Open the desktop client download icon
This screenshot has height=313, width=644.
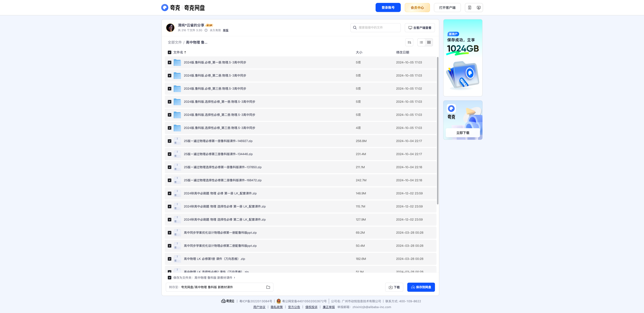click(x=478, y=8)
